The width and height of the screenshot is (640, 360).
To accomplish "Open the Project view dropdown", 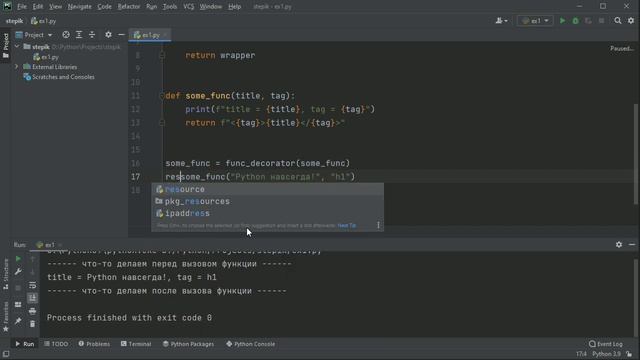I will tap(34, 35).
